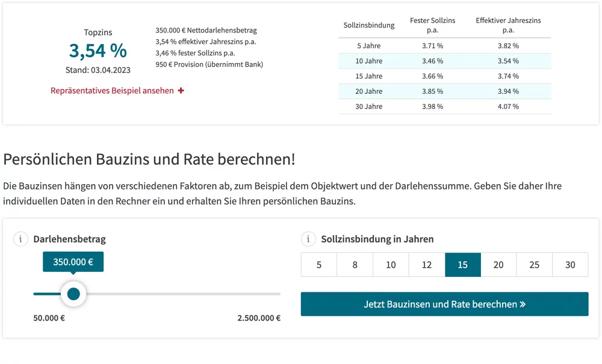
Task: Select 5 years Sollzinsbindung option
Action: 318,265
